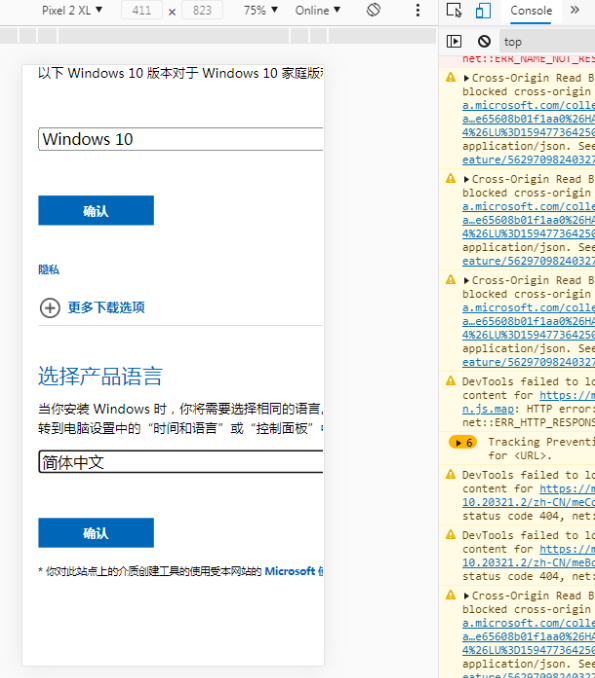Click the 确认 button under 简体中文
The width and height of the screenshot is (595, 678).
coord(96,533)
